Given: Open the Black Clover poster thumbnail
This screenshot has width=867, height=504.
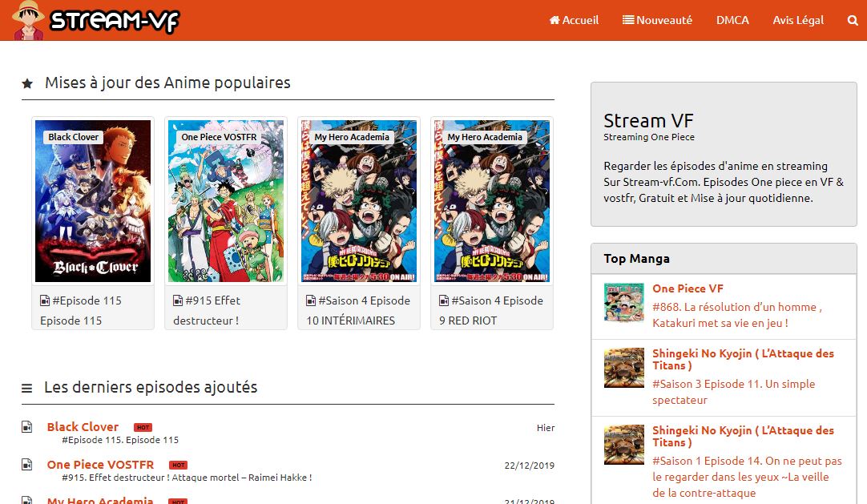Looking at the screenshot, I should 93,201.
